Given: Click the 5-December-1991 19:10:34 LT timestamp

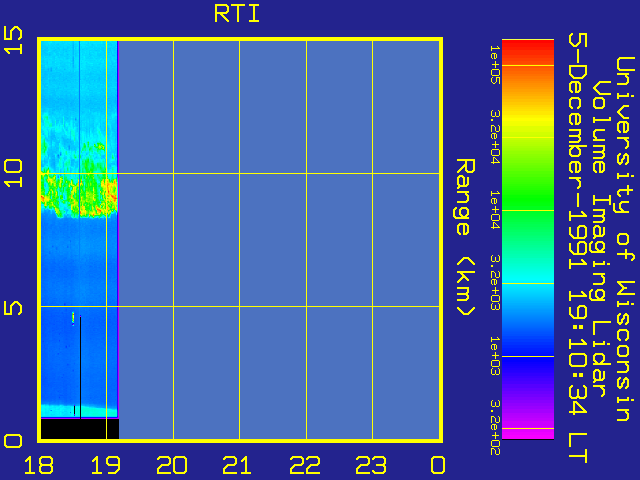Looking at the screenshot, I should tap(577, 248).
